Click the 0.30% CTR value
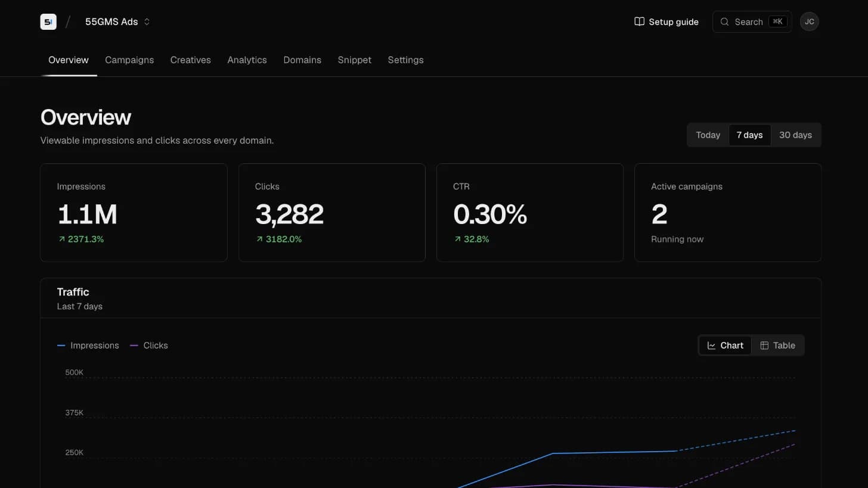This screenshot has width=868, height=488. point(490,215)
